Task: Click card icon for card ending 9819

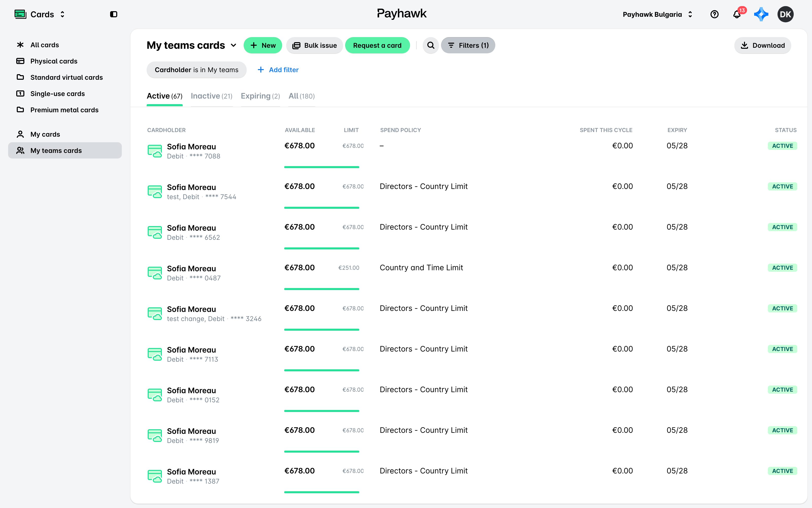Action: click(x=155, y=435)
